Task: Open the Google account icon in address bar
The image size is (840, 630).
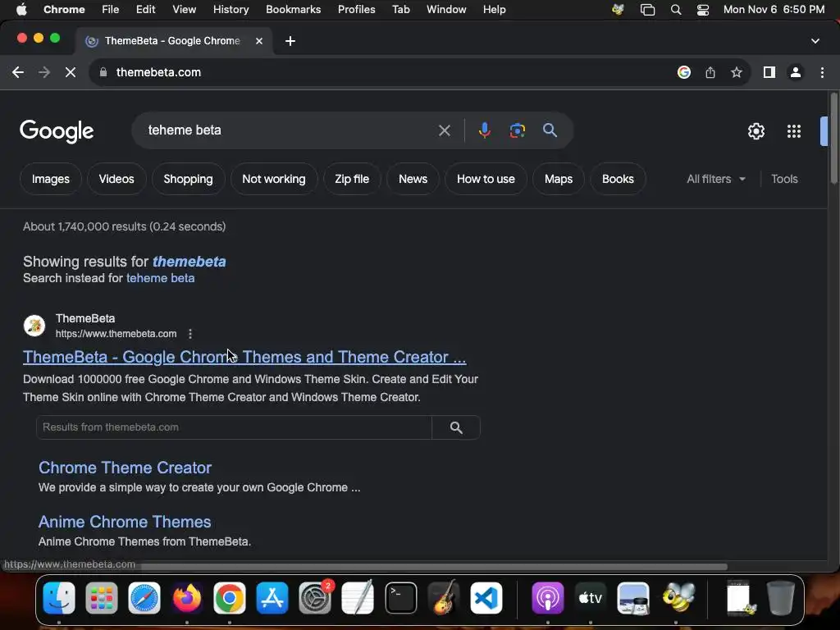Action: click(x=683, y=72)
